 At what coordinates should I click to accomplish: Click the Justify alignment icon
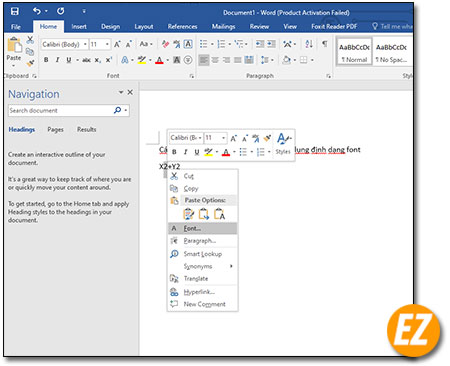238,60
